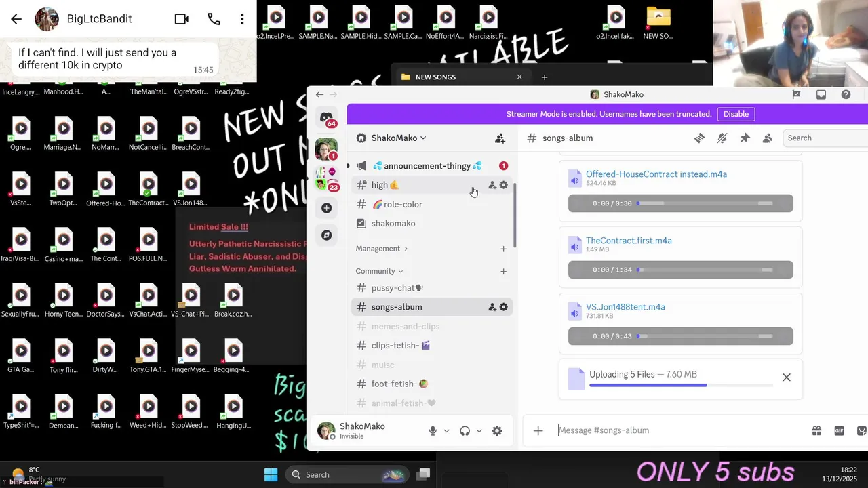Open the GIF picker button
This screenshot has width=868, height=488.
coord(839,430)
